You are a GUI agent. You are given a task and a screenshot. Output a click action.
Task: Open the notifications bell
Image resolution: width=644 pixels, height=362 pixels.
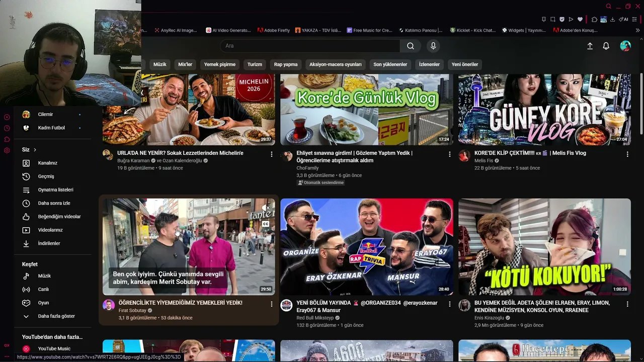click(606, 46)
